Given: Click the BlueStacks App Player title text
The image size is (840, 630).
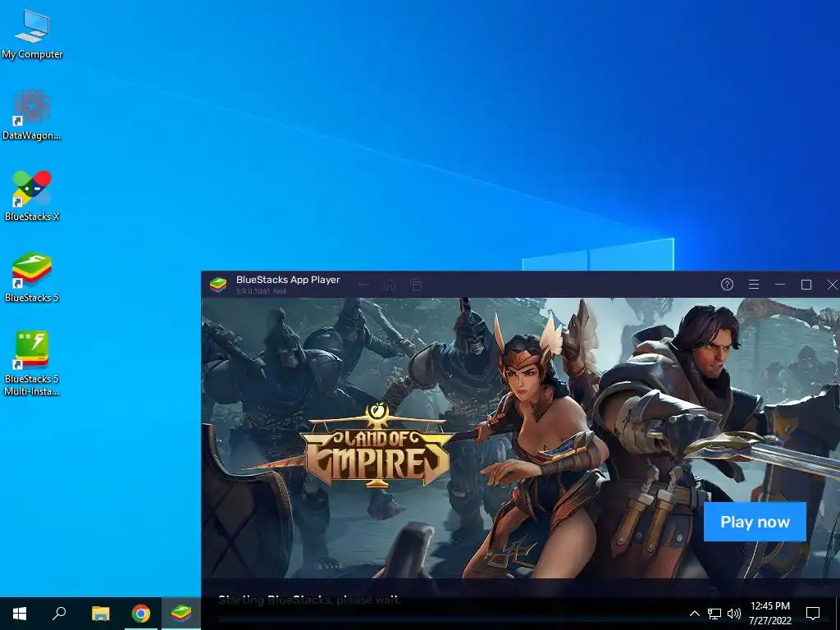Looking at the screenshot, I should (288, 280).
